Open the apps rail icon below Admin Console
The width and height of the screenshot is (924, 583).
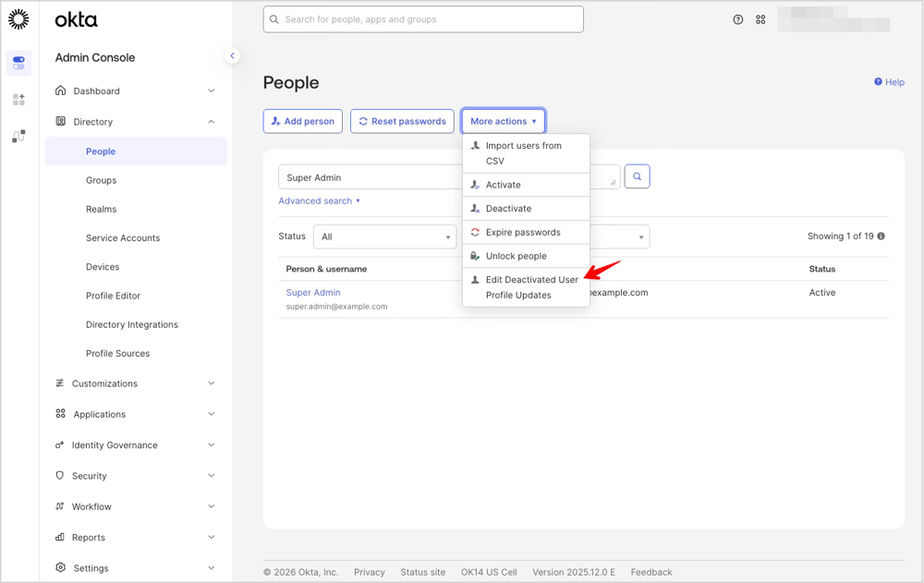[x=18, y=99]
